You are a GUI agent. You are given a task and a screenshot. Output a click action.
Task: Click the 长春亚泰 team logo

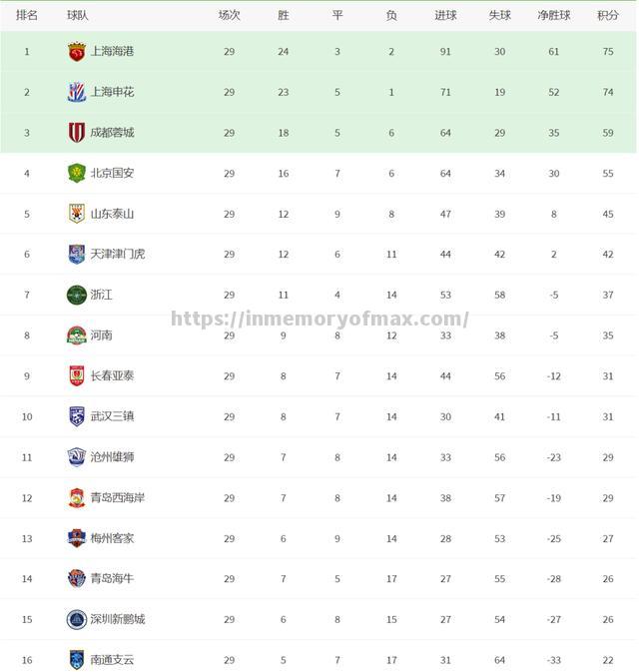point(77,376)
